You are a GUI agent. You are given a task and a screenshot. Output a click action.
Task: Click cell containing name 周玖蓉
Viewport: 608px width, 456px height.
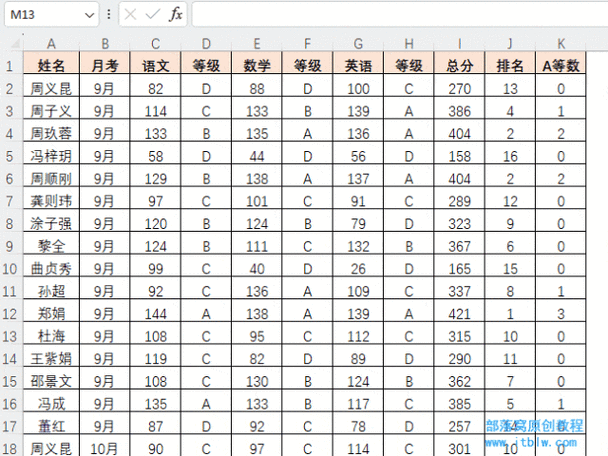click(x=51, y=134)
